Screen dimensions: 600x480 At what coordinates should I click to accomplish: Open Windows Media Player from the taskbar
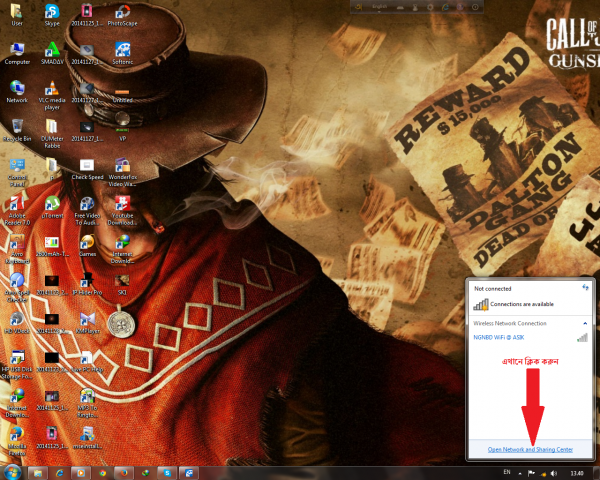pyautogui.click(x=81, y=473)
